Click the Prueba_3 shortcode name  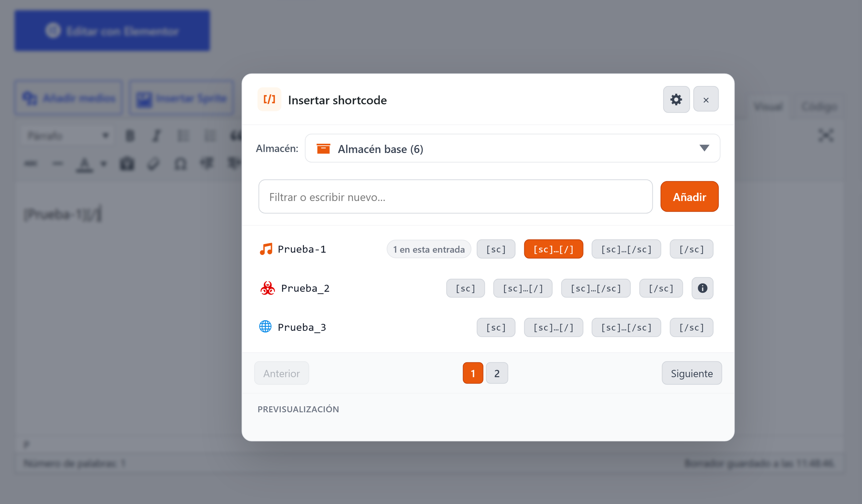click(x=302, y=327)
